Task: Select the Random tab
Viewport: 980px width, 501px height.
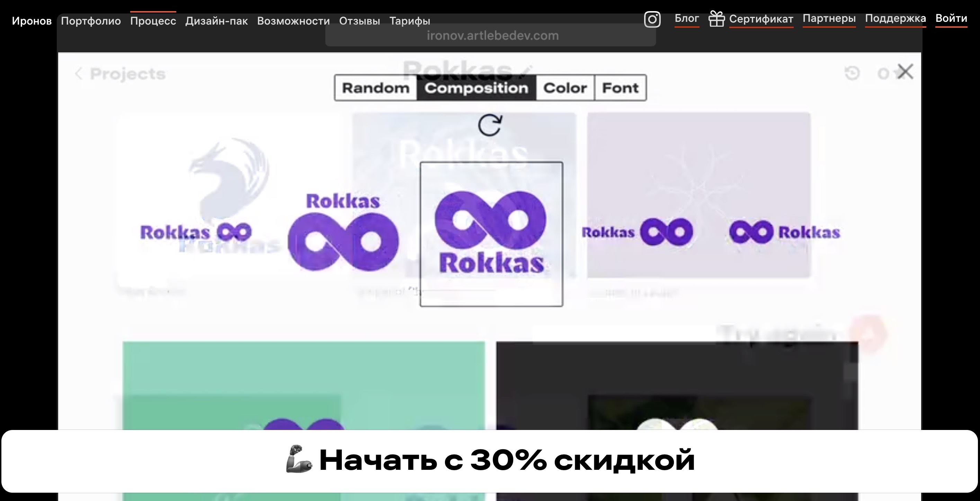Action: point(375,88)
